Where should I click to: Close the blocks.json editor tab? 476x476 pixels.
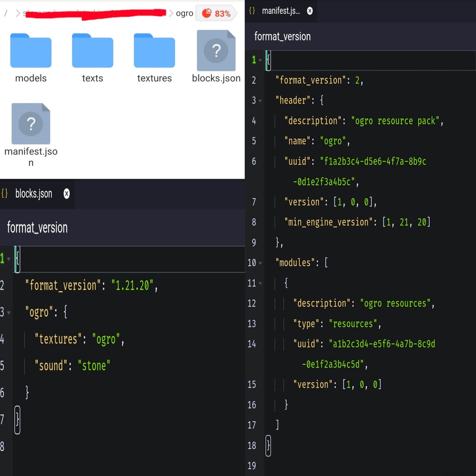pos(67,194)
